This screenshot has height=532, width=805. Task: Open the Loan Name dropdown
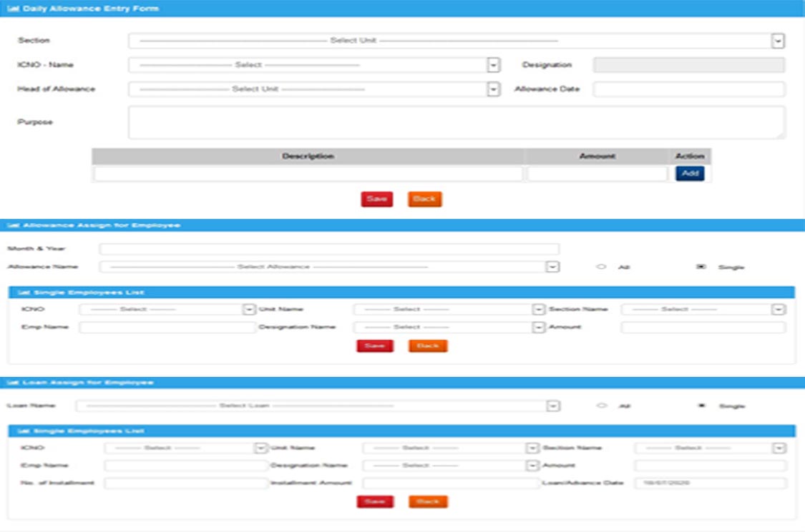click(x=318, y=405)
